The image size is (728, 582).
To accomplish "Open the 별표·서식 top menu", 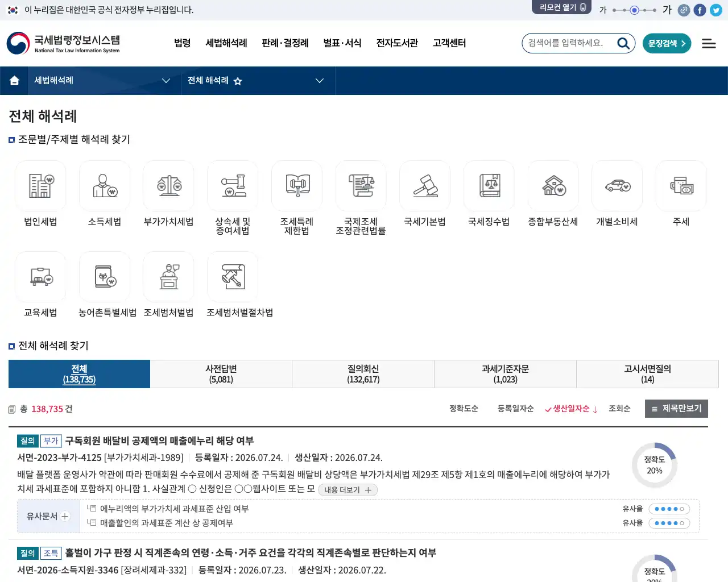I will pos(342,43).
